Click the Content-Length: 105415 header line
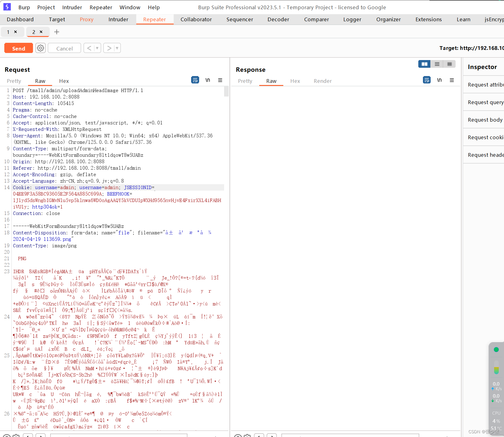The height and width of the screenshot is (437, 504). coord(43,103)
